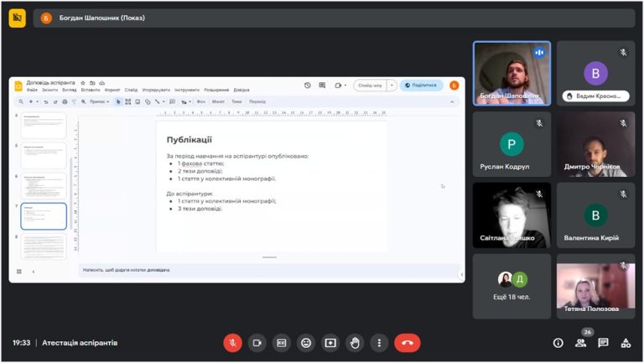Select the shape tool
This screenshot has height=363, width=644.
tap(148, 101)
